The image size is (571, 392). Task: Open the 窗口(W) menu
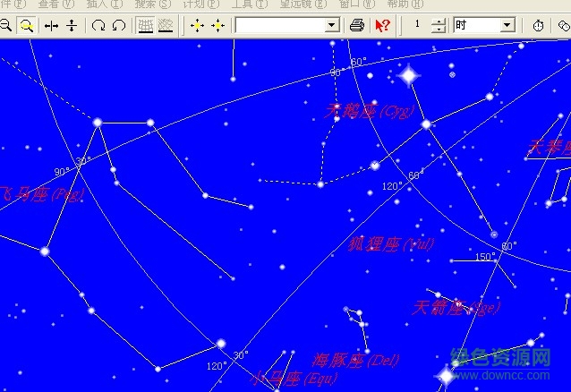[x=357, y=4]
